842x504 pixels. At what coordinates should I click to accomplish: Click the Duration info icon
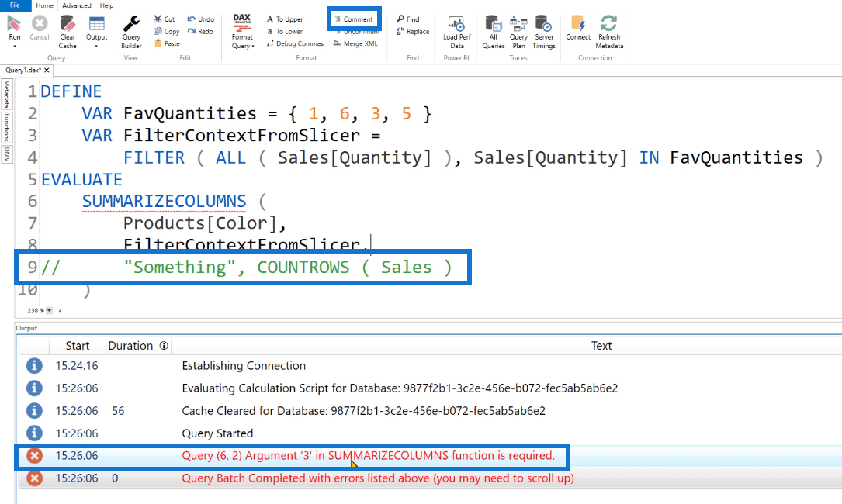(164, 346)
